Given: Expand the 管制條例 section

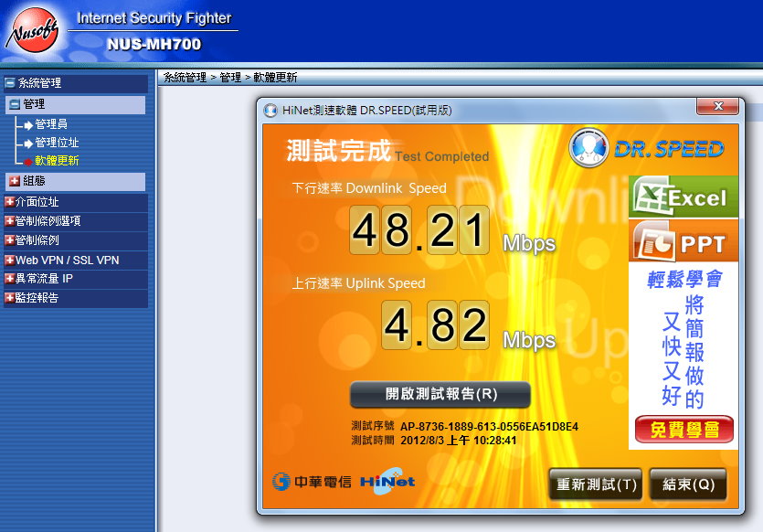Looking at the screenshot, I should tap(9, 240).
